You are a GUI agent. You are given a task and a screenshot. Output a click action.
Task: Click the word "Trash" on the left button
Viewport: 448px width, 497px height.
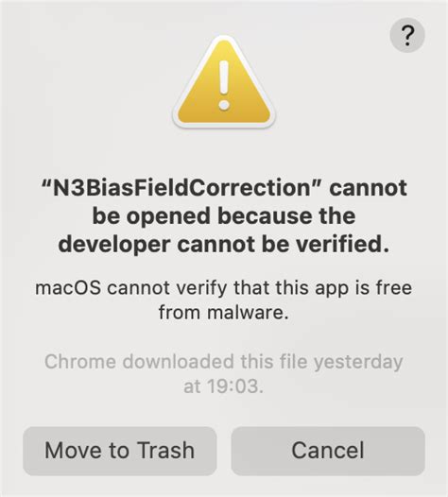pyautogui.click(x=166, y=451)
